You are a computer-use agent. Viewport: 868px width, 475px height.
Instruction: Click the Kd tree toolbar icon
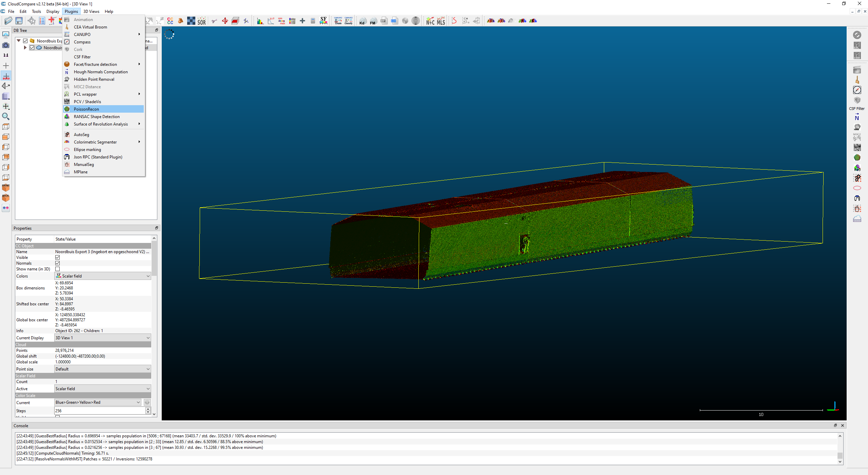point(362,21)
